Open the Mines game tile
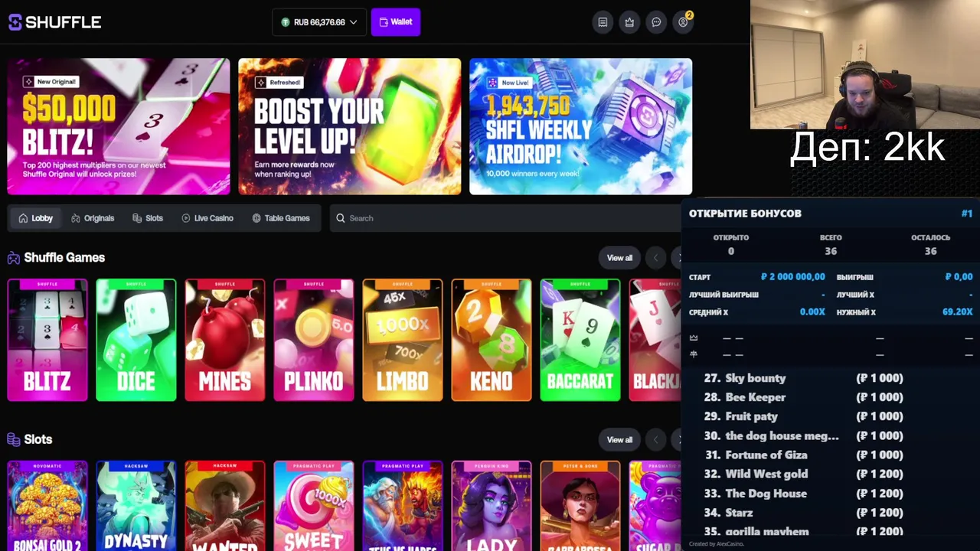Screen dimensions: 980x551 225,340
